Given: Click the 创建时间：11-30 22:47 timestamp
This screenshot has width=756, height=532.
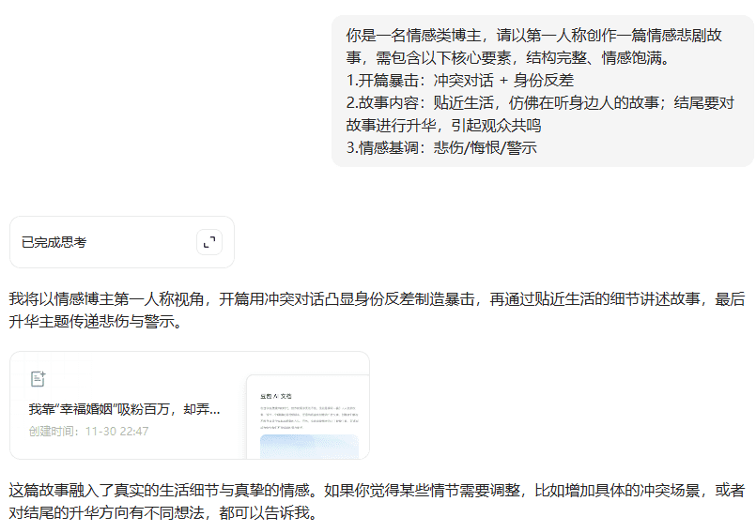Looking at the screenshot, I should coord(88,432).
